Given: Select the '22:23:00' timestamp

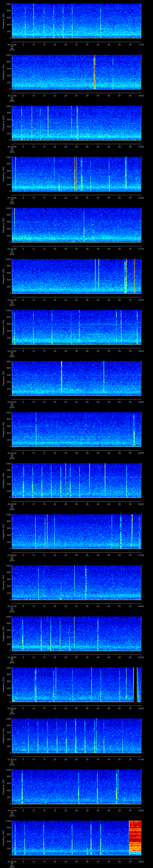Looking at the screenshot, I should (12, 402).
